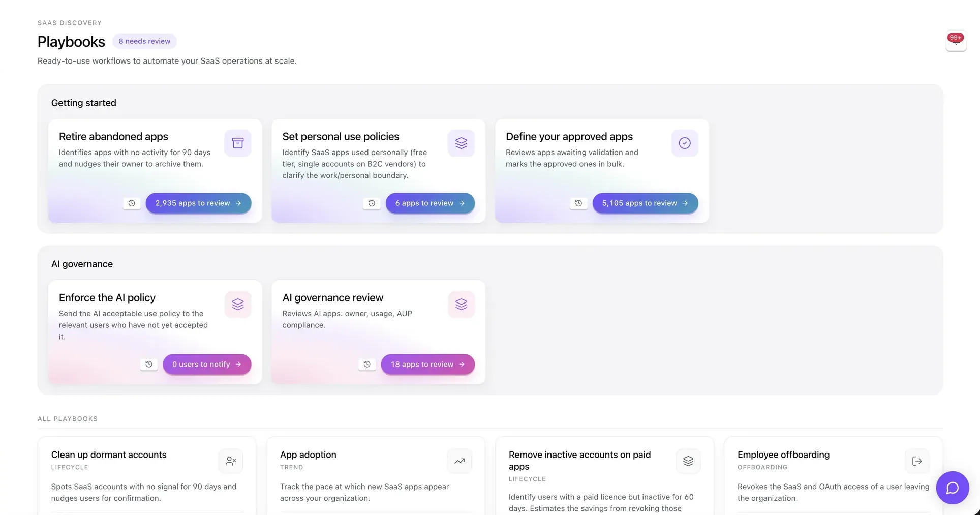The image size is (980, 515).
Task: Open history for Set personal use policies
Action: (x=372, y=203)
